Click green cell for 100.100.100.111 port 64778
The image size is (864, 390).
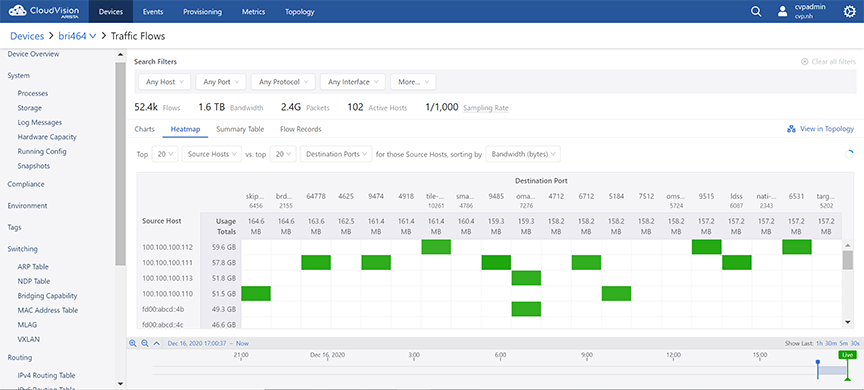(316, 263)
